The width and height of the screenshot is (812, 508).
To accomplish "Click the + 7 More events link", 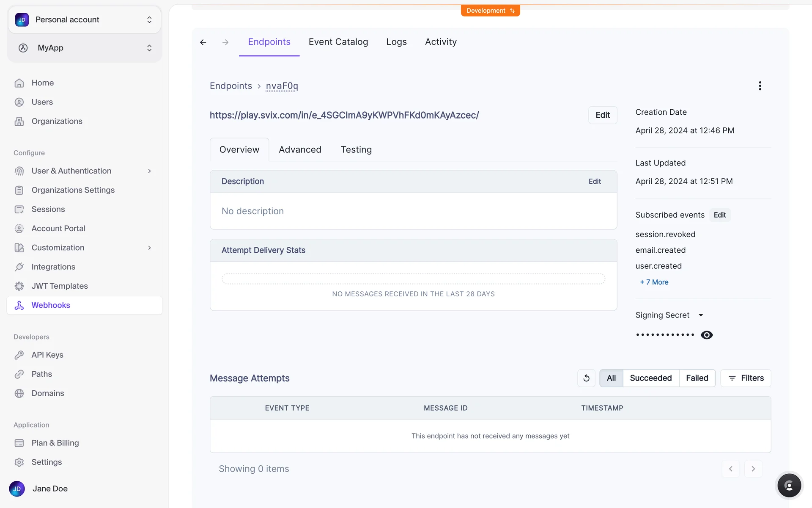I will 654,282.
